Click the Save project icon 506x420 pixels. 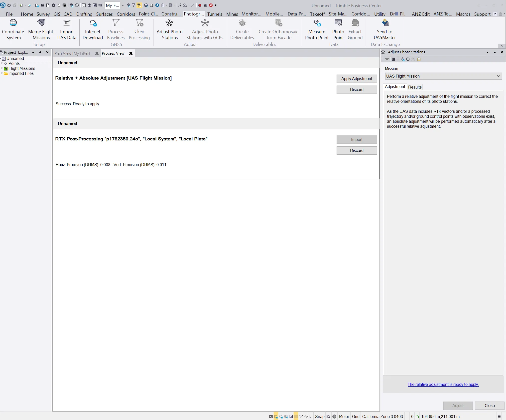coord(48,5)
